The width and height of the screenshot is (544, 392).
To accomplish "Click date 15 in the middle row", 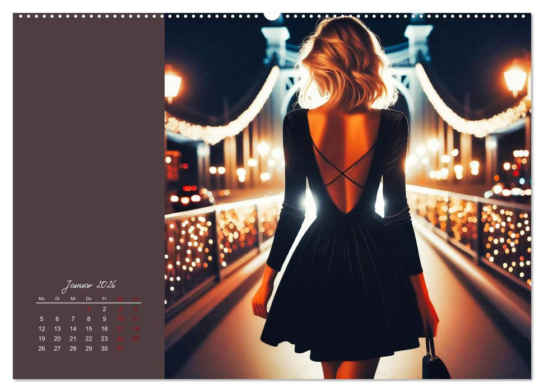I will 89,328.
